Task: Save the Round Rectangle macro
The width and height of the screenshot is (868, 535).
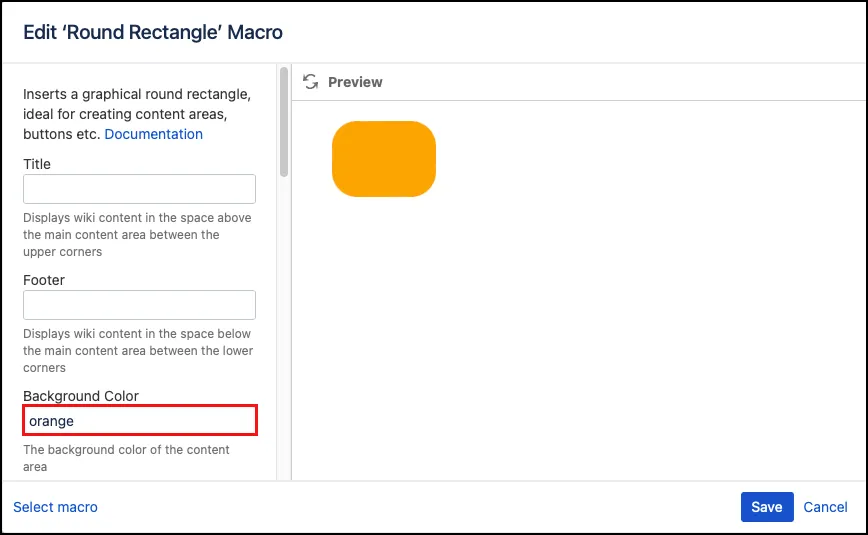Action: coord(767,507)
